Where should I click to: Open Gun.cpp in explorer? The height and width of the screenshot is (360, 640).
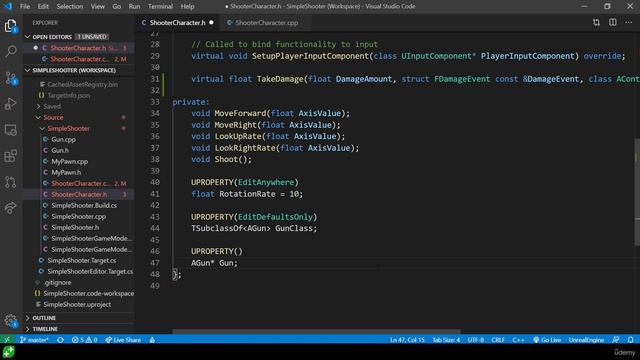(x=63, y=139)
